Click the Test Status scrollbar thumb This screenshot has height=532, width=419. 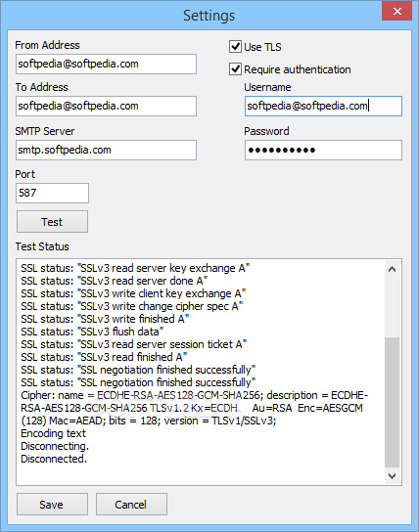tap(393, 402)
